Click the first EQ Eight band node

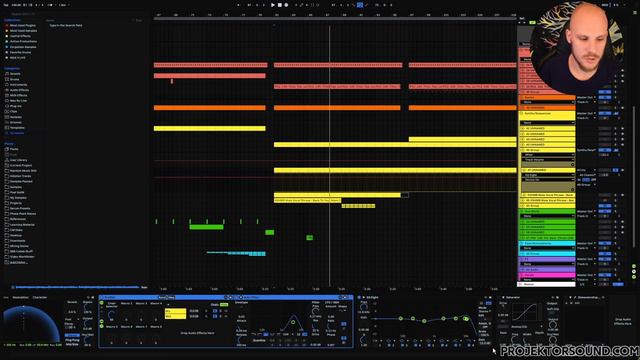coord(400,318)
